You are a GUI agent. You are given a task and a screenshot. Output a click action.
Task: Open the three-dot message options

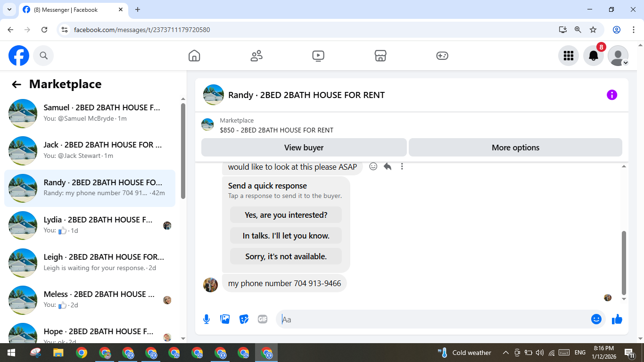tap(402, 166)
